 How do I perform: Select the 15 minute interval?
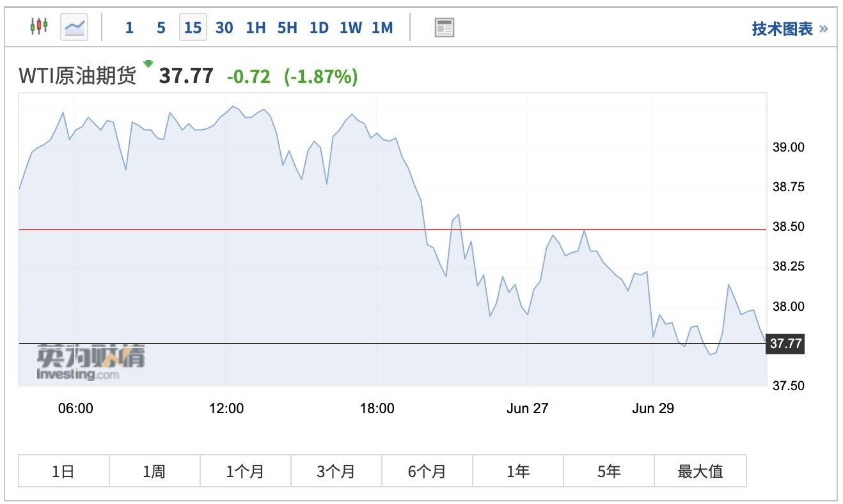pyautogui.click(x=193, y=28)
